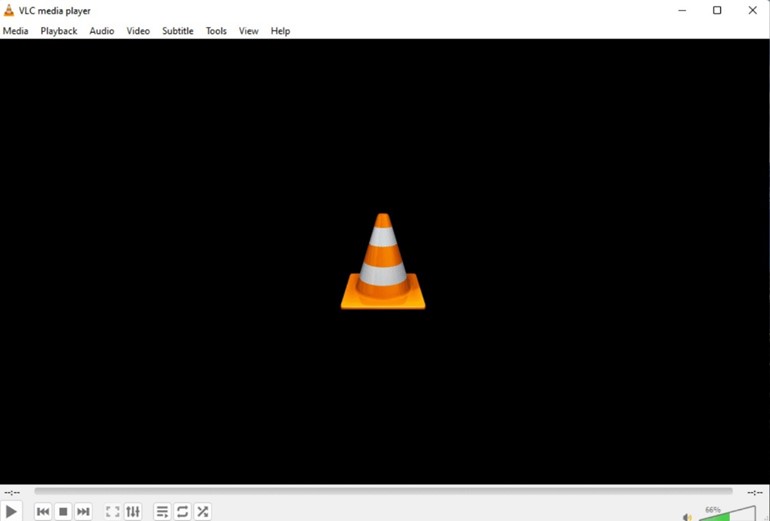This screenshot has height=521, width=770.
Task: Skip to previous media track
Action: 43,512
